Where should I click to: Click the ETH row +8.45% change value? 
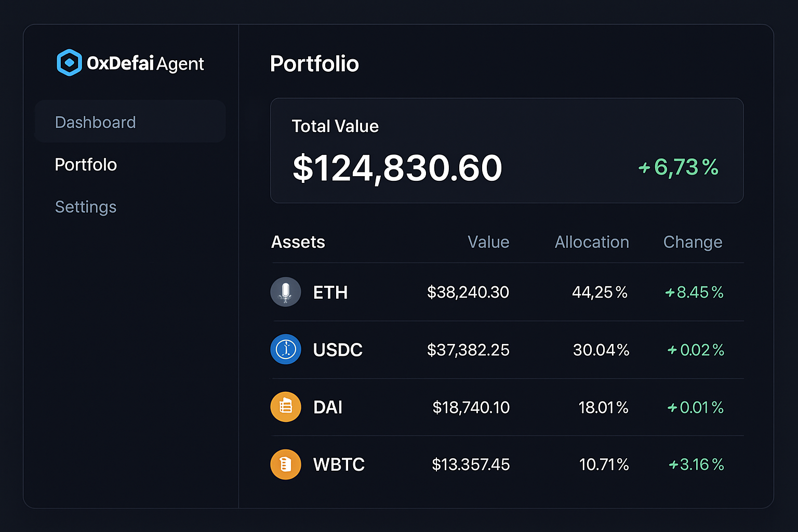(x=694, y=292)
